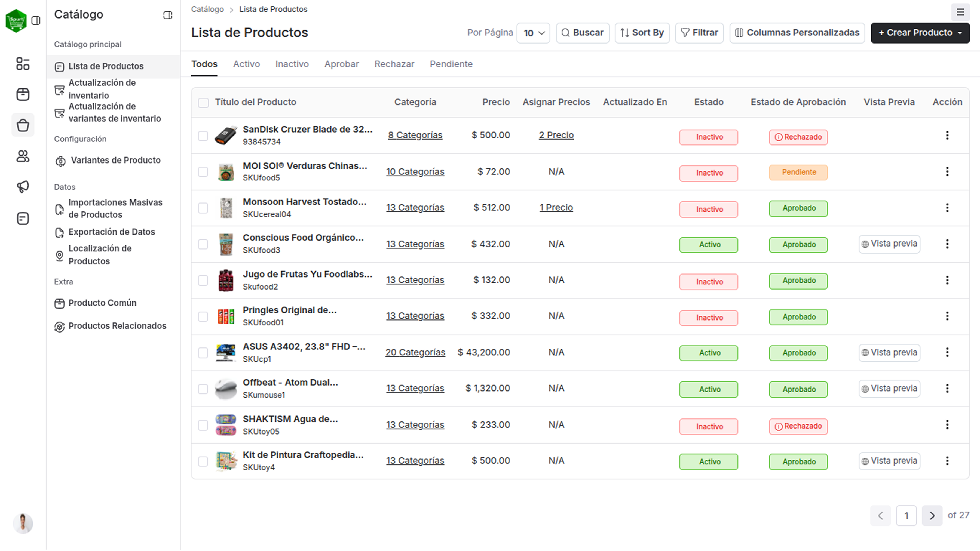Viewport: 980px width, 551px height.
Task: Go to next page arrow
Action: point(932,516)
